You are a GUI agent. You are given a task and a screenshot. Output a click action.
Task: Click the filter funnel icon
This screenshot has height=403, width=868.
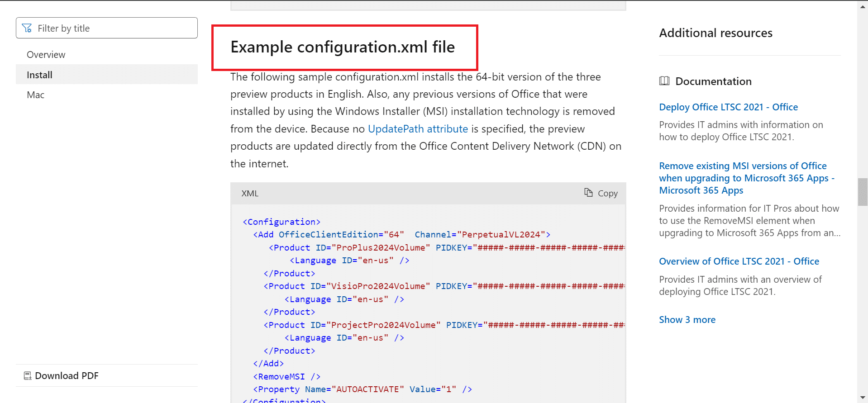click(27, 28)
